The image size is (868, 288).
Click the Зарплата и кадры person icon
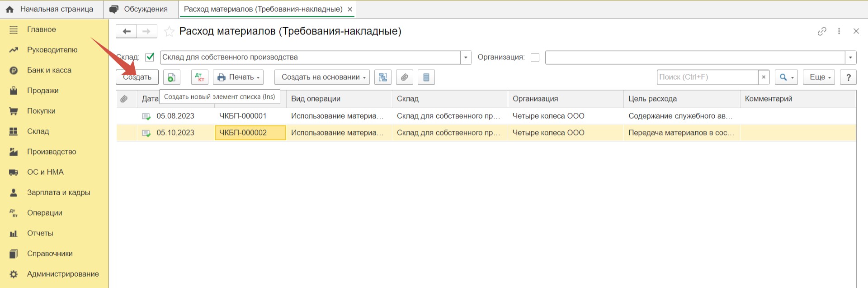[x=14, y=193]
